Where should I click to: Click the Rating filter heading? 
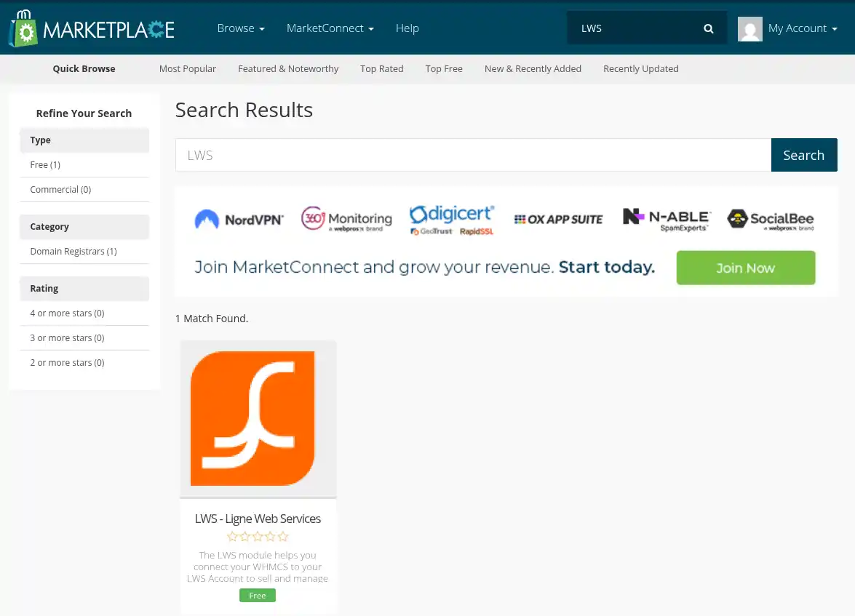click(x=84, y=289)
